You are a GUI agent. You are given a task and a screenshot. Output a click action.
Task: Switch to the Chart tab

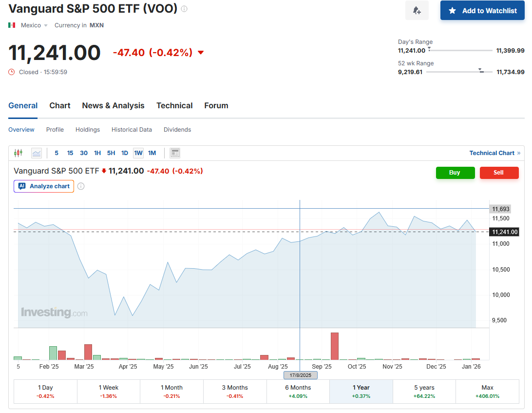point(60,106)
